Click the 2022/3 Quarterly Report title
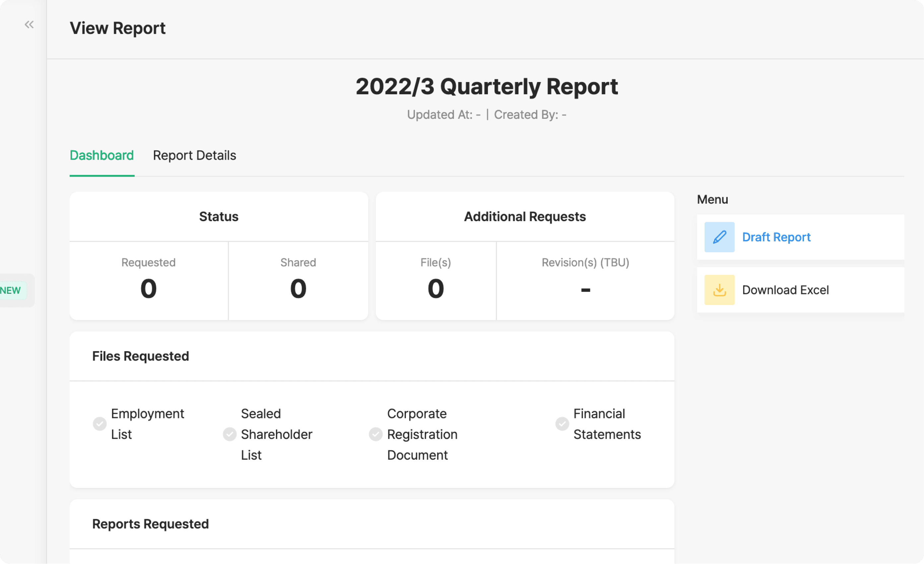The height and width of the screenshot is (564, 924). [x=486, y=87]
